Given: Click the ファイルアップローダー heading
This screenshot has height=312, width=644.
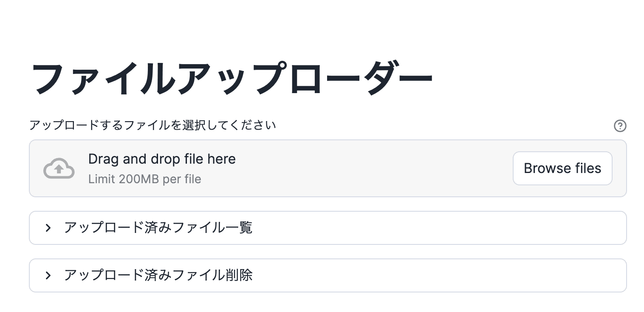Looking at the screenshot, I should 232,79.
